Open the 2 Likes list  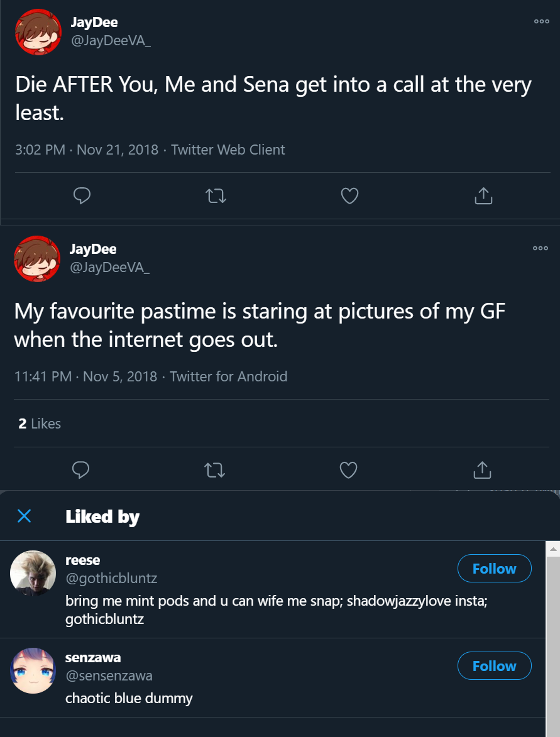click(40, 423)
